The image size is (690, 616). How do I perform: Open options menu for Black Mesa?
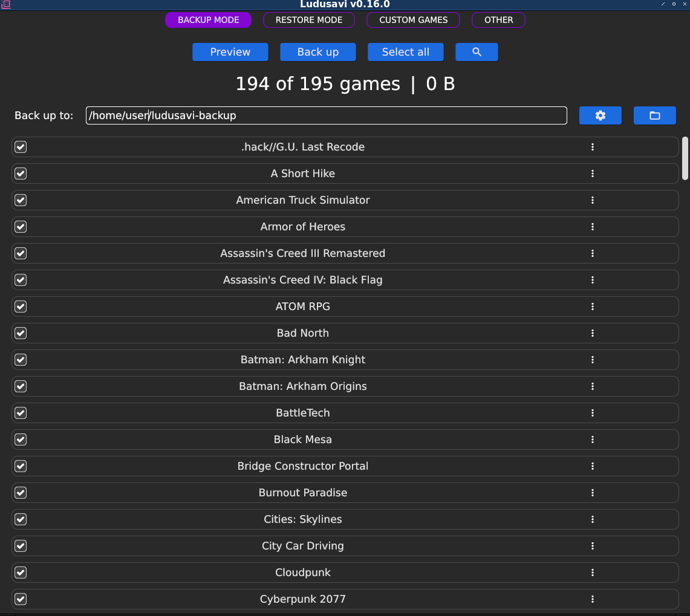click(x=593, y=439)
